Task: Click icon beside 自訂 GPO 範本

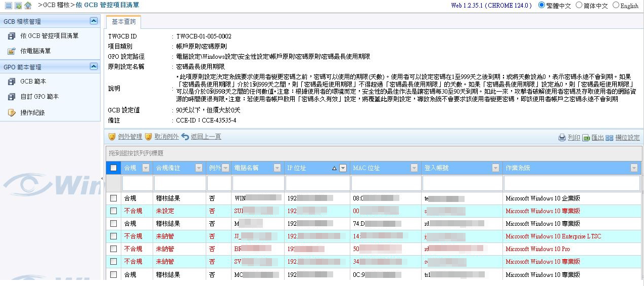Action: pos(12,97)
